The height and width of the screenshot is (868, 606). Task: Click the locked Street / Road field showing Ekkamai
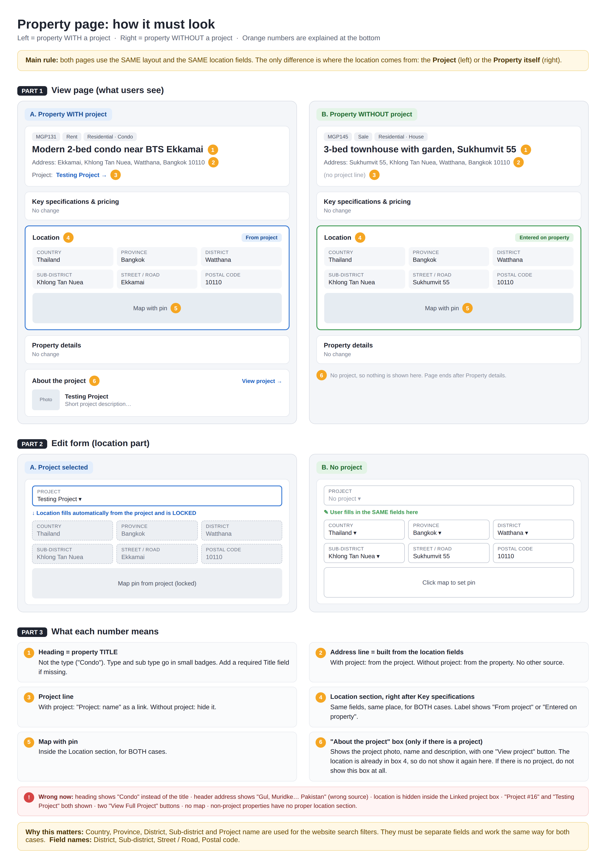(x=157, y=554)
